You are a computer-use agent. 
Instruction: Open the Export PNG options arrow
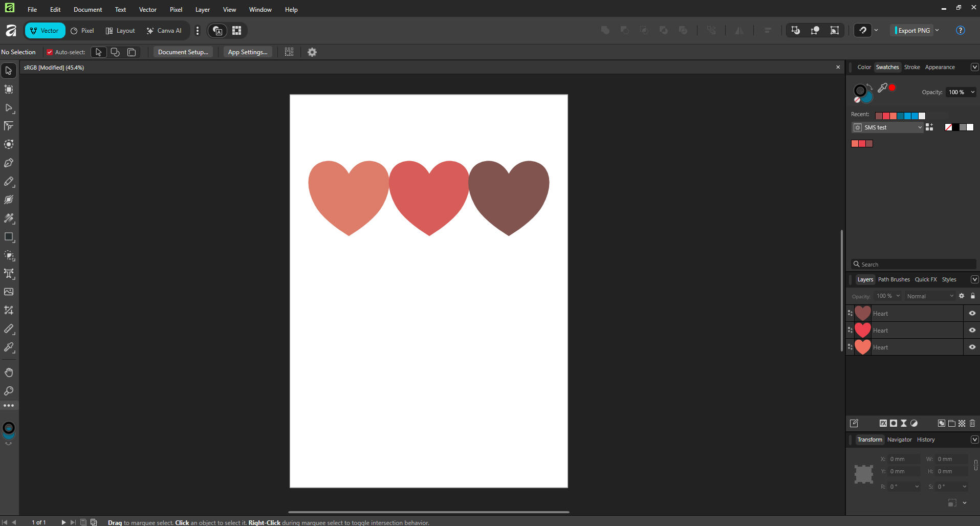[937, 30]
